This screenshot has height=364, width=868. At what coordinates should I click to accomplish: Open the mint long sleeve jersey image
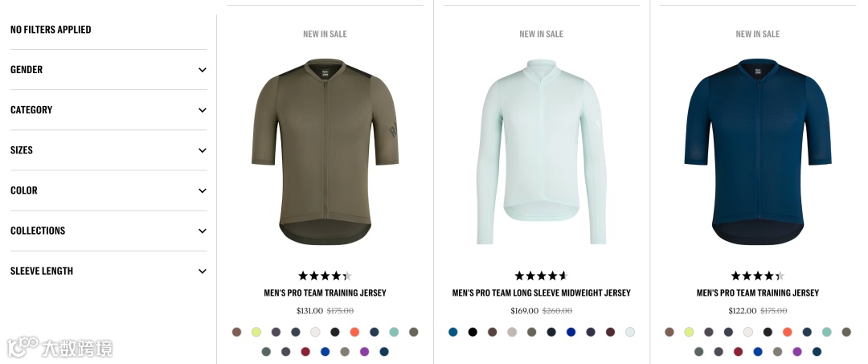point(542,152)
